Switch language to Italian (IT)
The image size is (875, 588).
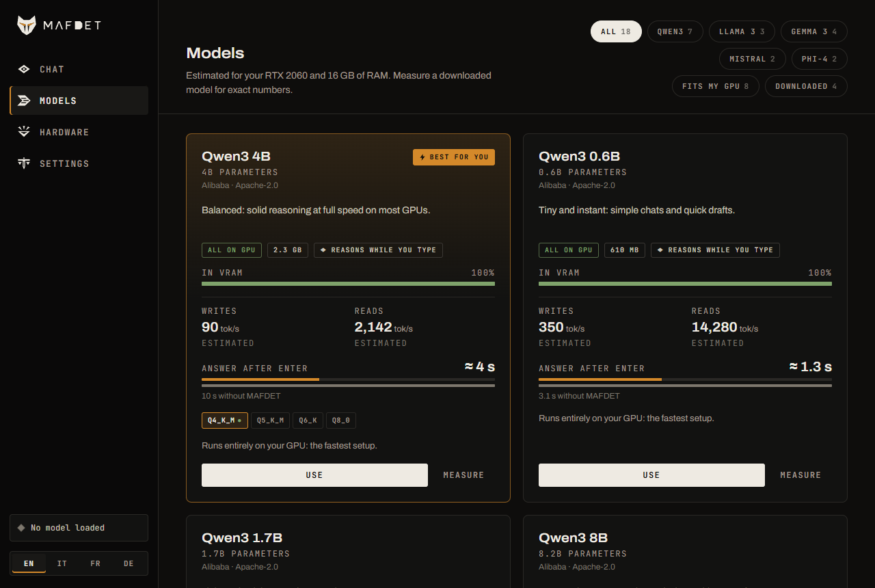click(62, 563)
